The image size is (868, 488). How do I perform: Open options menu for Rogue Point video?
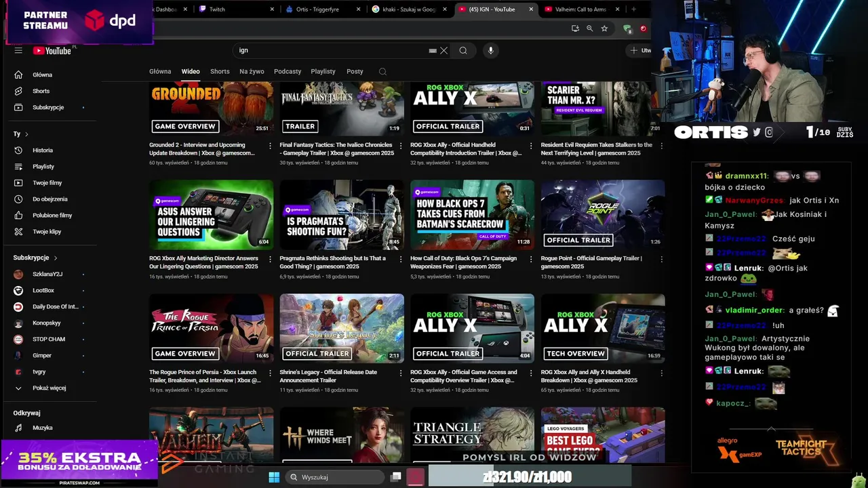(662, 260)
